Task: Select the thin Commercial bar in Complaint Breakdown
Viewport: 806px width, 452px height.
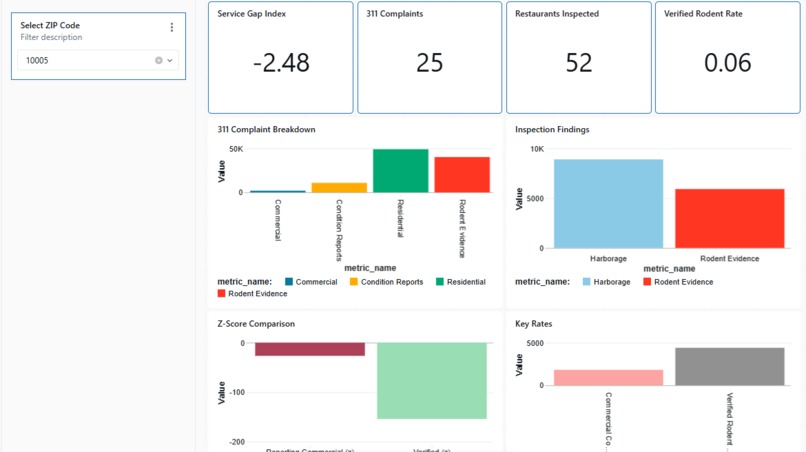Action: (x=278, y=191)
